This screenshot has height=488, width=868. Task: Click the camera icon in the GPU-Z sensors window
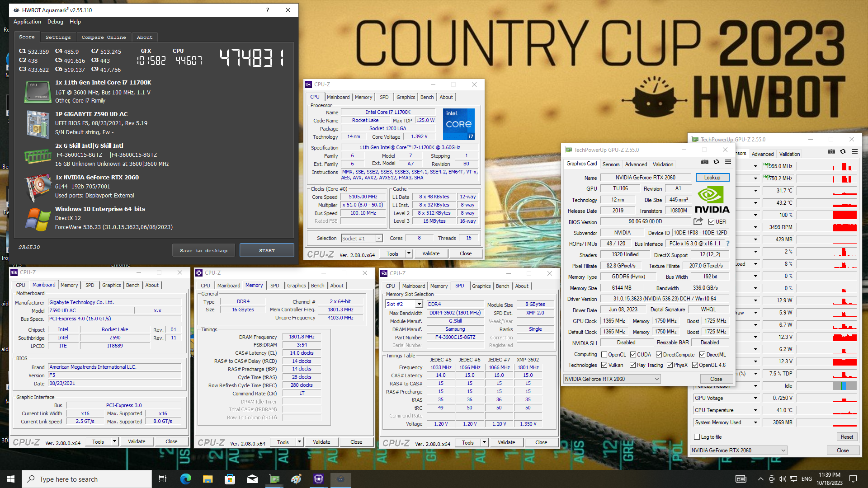(831, 151)
